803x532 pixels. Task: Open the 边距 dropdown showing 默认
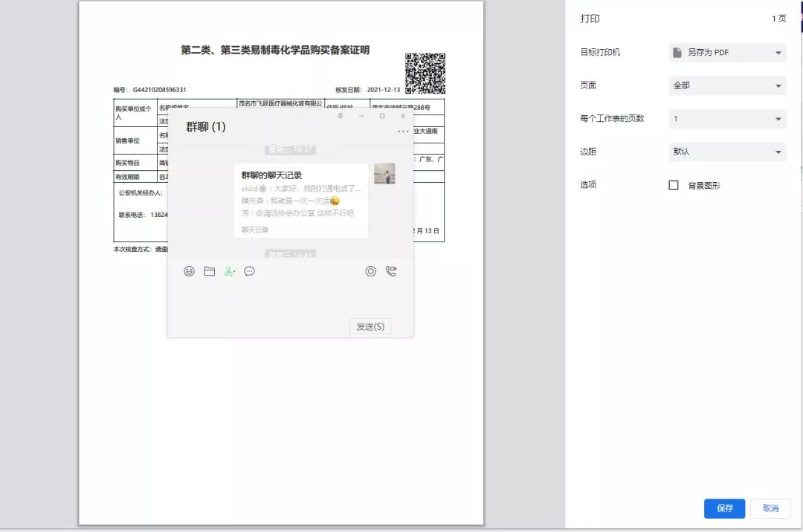[x=727, y=152]
